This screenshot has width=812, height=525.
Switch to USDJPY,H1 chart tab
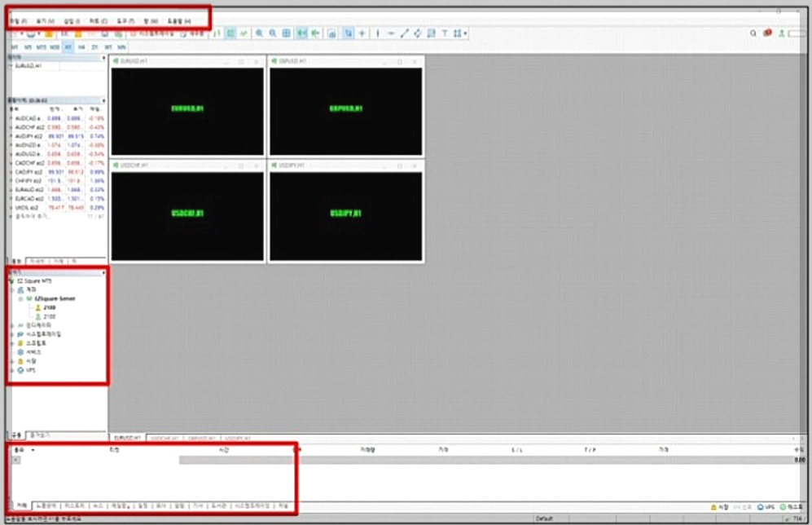click(238, 438)
